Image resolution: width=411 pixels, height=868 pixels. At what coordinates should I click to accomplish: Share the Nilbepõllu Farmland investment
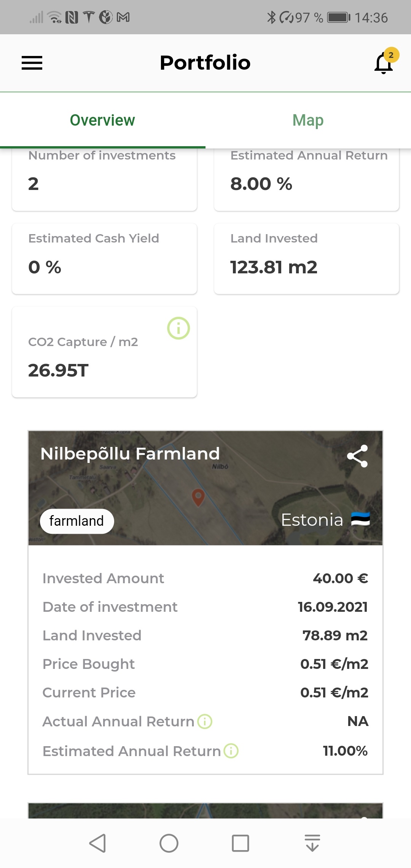click(x=357, y=456)
